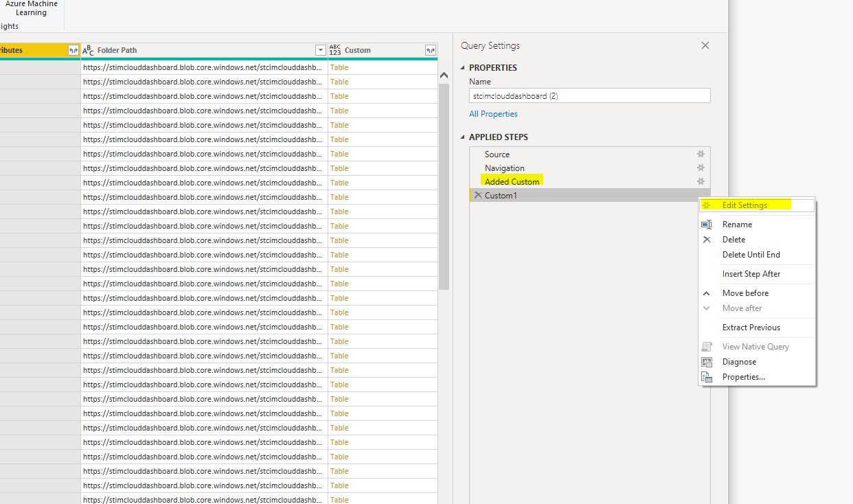The width and height of the screenshot is (853, 504).
Task: Collapse the APPLIED STEPS section
Action: (x=463, y=137)
